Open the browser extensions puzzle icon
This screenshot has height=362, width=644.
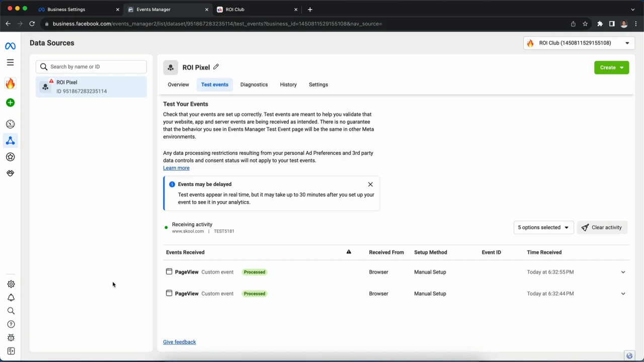coord(600,24)
